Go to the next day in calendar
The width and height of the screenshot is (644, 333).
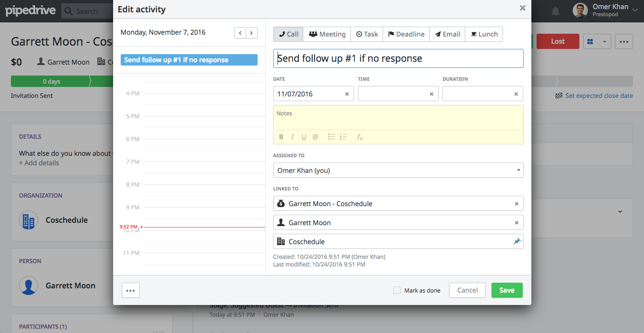pos(251,33)
